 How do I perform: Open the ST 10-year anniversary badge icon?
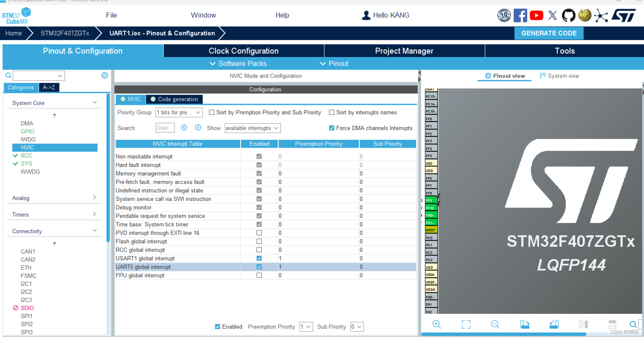pyautogui.click(x=504, y=15)
